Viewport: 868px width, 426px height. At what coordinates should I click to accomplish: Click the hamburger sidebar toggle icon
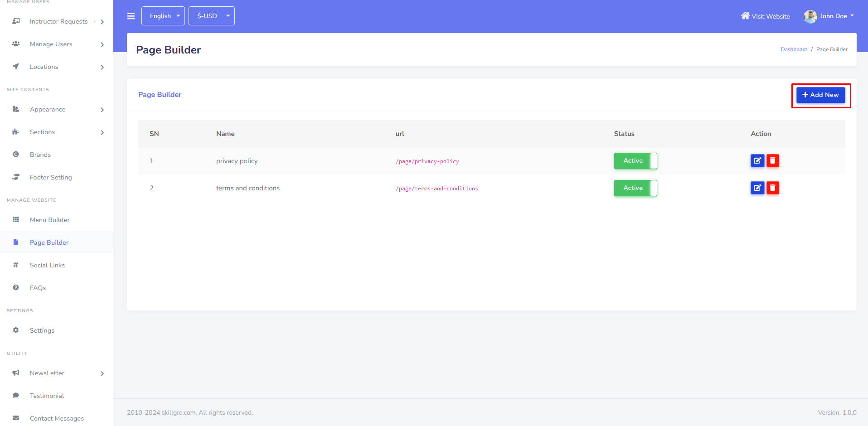tap(131, 16)
